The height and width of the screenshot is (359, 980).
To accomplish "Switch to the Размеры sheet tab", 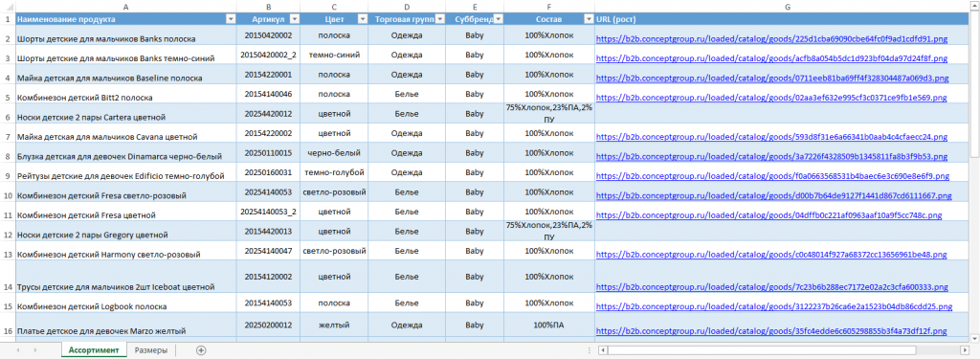I will [150, 350].
